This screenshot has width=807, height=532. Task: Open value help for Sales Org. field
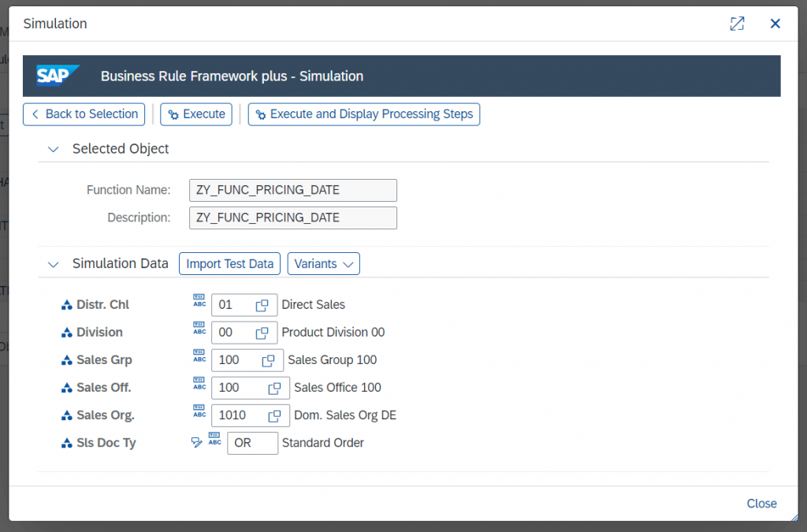(274, 415)
